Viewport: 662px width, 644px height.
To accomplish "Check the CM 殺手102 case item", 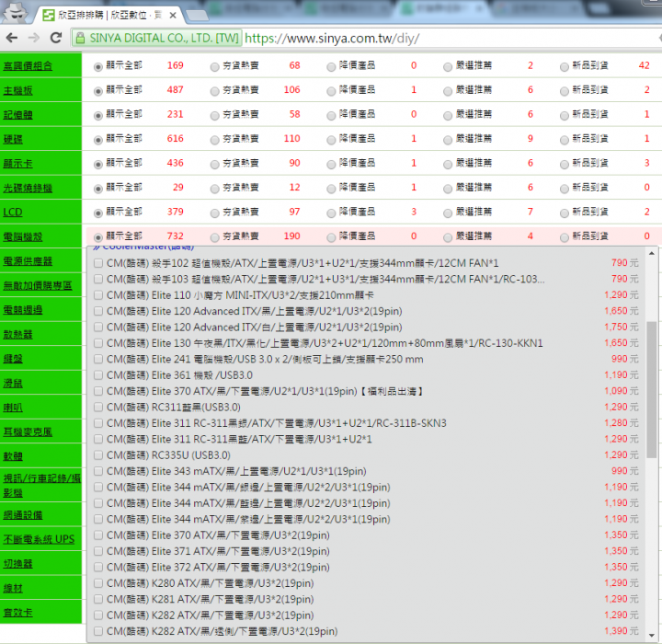I will pyautogui.click(x=98, y=263).
